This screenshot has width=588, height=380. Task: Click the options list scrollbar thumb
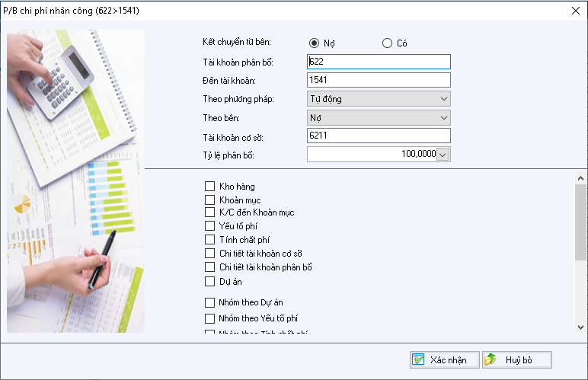click(x=580, y=222)
